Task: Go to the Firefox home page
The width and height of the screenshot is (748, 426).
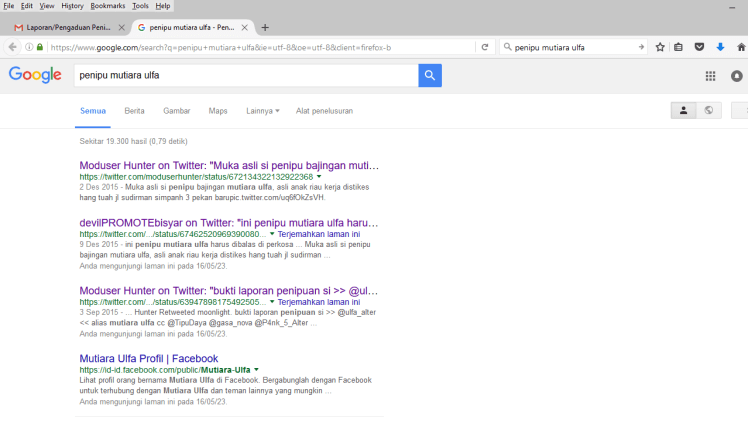Action: (x=741, y=47)
